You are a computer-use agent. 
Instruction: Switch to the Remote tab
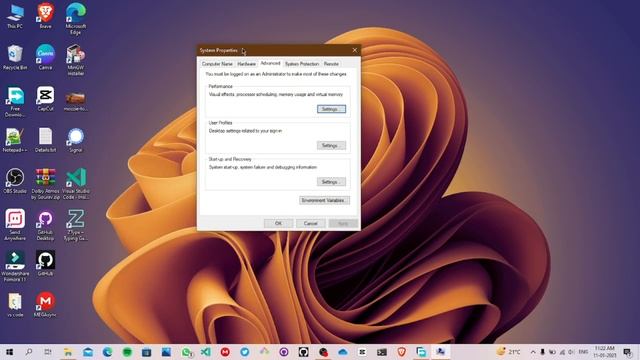[331, 64]
